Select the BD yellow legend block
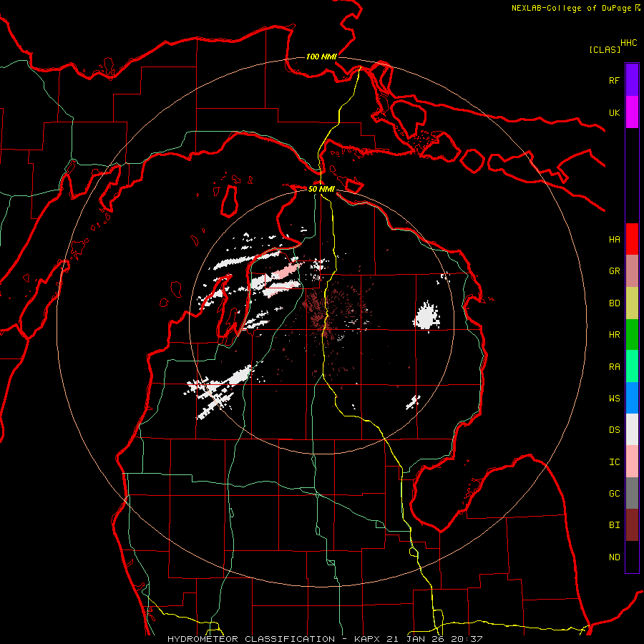644x644 pixels. [632, 303]
